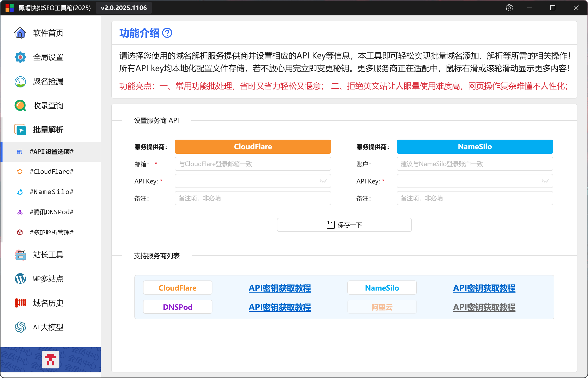
Task: Click the 保存一下 save button
Action: 344,225
